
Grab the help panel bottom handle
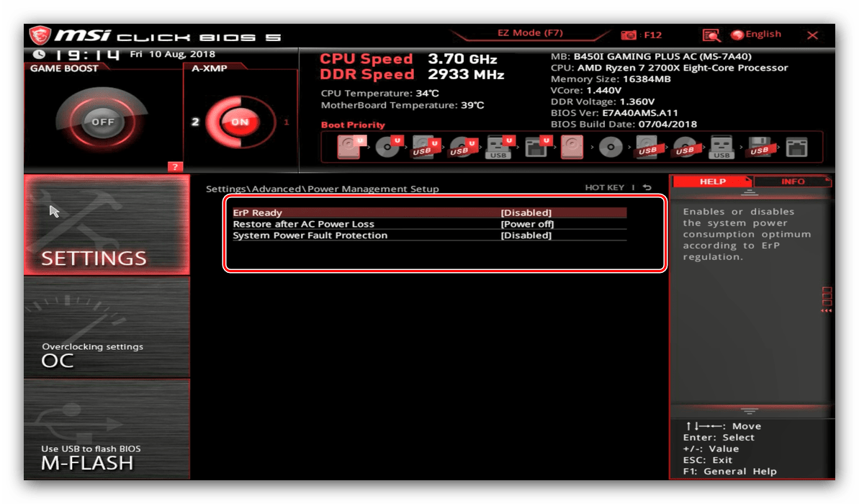pos(749,410)
